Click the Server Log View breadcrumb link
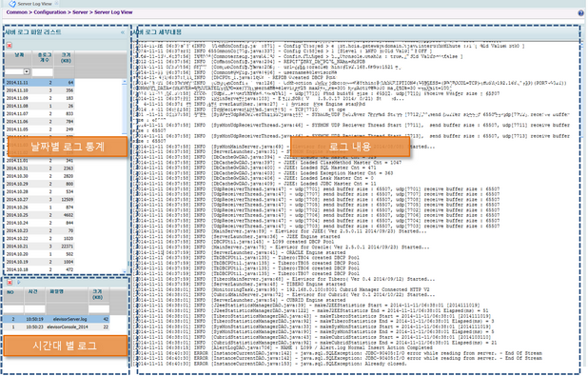Viewport: 588px width, 376px height. pos(113,12)
